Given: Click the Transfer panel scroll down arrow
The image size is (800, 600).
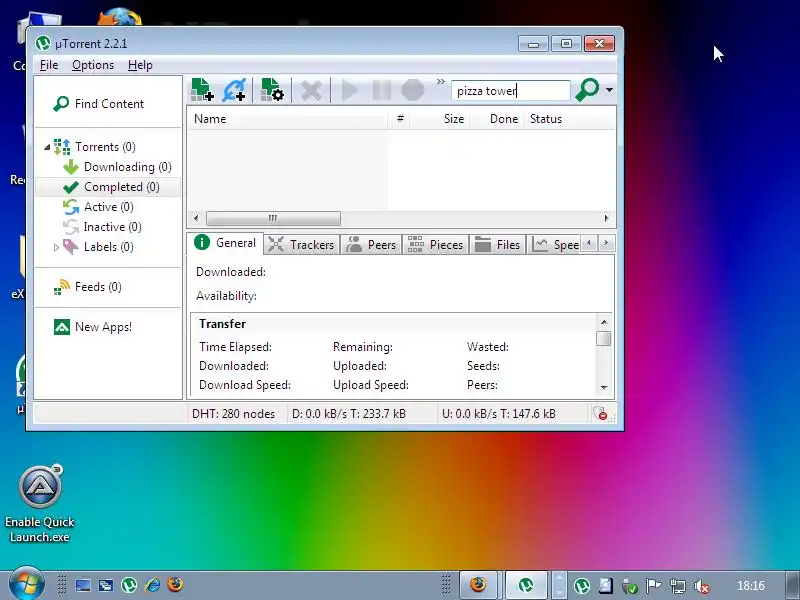Looking at the screenshot, I should coord(604,388).
